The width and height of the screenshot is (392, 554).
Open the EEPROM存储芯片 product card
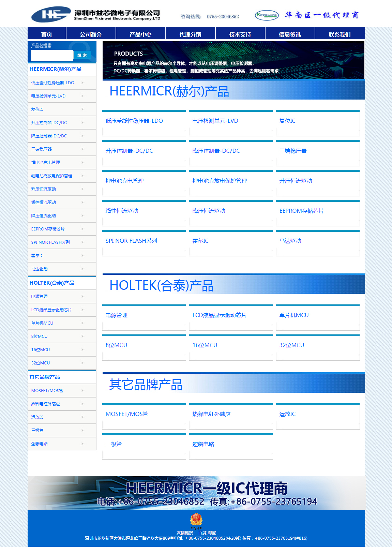pos(318,213)
